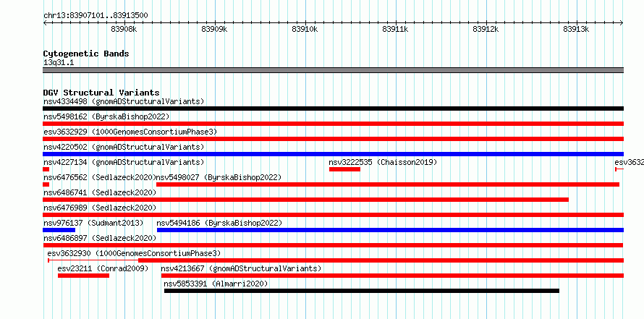644x319 pixels.
Task: Open nsv6486897 Sedlazeck2020 label
Action: (x=100, y=238)
